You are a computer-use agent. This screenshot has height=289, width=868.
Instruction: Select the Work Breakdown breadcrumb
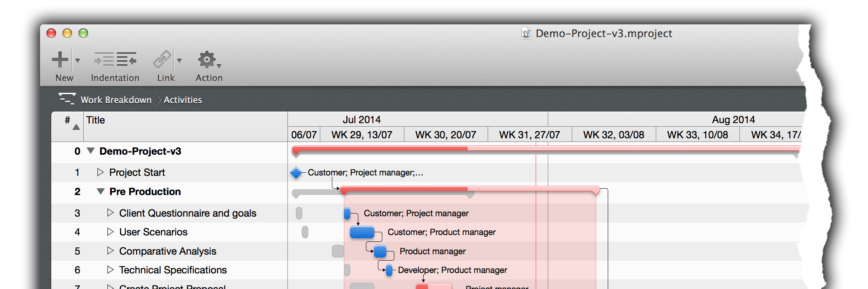(x=116, y=100)
